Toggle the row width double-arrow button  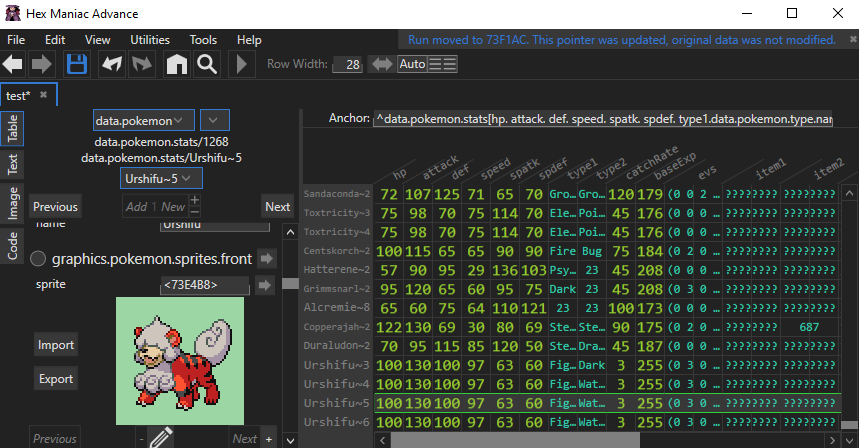(x=381, y=64)
